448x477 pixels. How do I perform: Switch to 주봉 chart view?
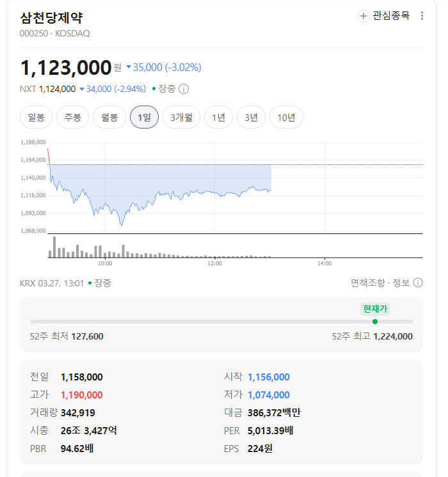72,117
